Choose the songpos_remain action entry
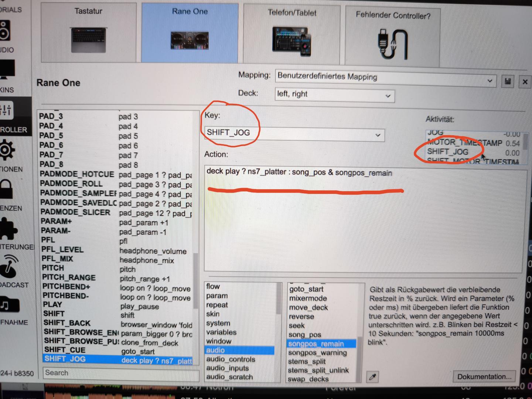 (x=321, y=344)
